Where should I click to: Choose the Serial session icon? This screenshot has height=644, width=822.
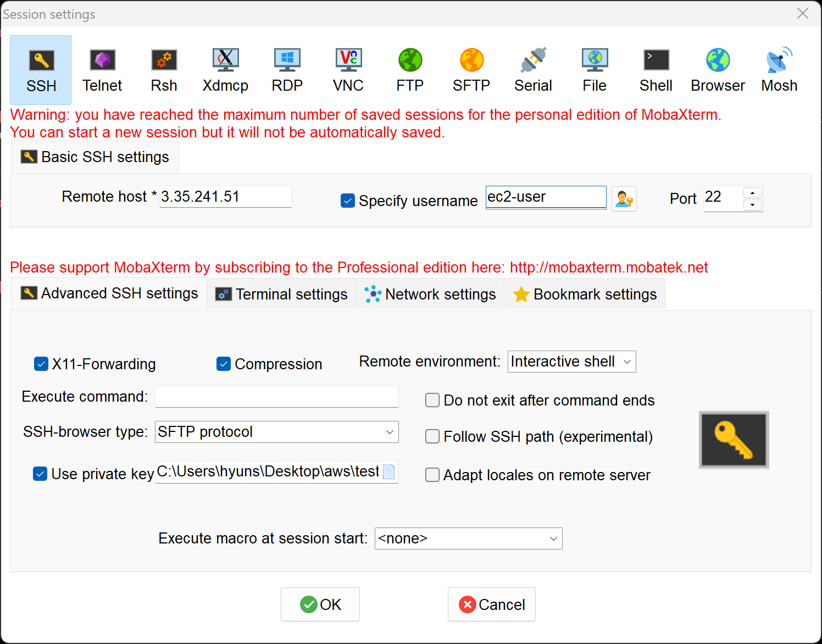tap(533, 70)
